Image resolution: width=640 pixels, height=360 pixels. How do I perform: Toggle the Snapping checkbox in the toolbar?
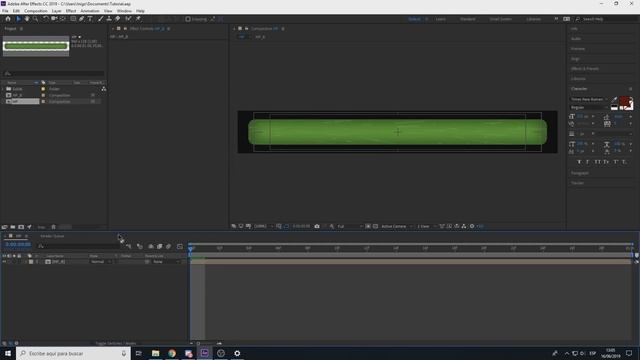point(188,19)
